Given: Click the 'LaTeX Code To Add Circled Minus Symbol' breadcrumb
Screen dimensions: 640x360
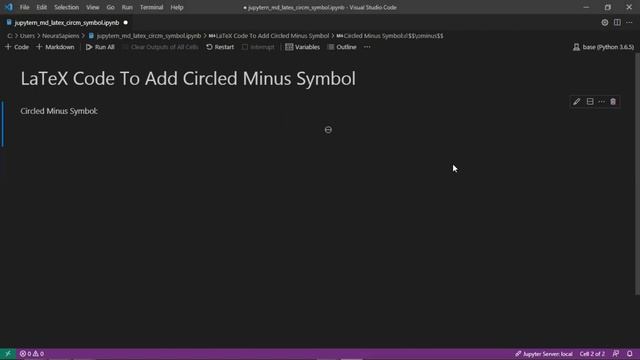Looking at the screenshot, I should tap(269, 36).
